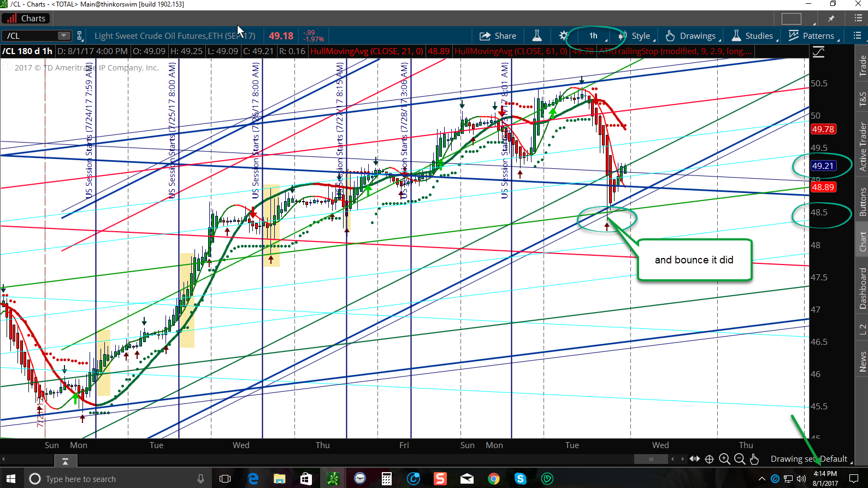868x488 pixels.
Task: Open the thinkorswim green taskbar icon
Action: (x=333, y=479)
